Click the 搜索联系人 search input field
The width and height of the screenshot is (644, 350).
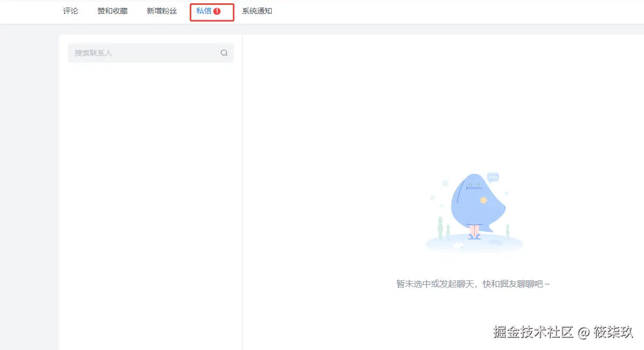(x=140, y=53)
